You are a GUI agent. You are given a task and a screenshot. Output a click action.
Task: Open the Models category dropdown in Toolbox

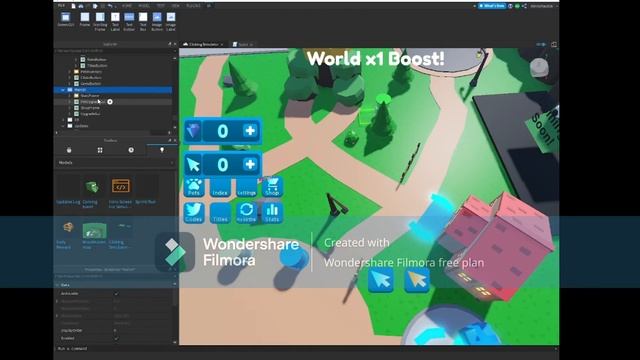pyautogui.click(x=116, y=162)
